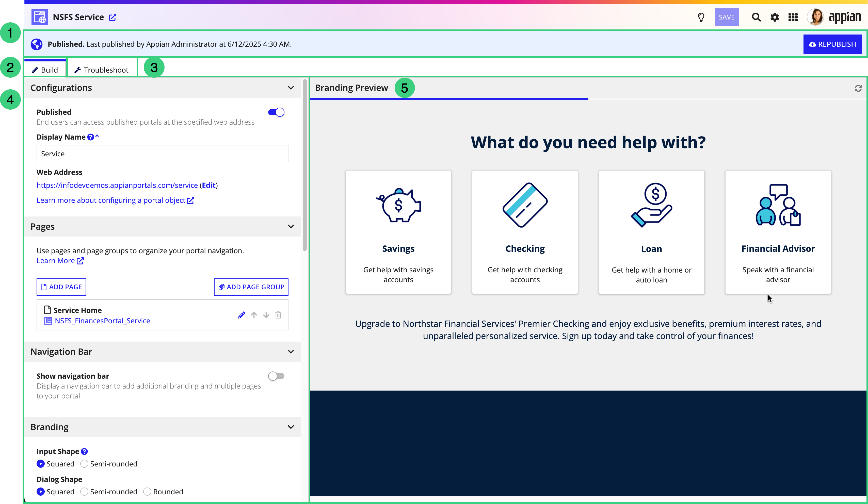The image size is (868, 504).
Task: Click the Savings card title
Action: click(x=398, y=248)
